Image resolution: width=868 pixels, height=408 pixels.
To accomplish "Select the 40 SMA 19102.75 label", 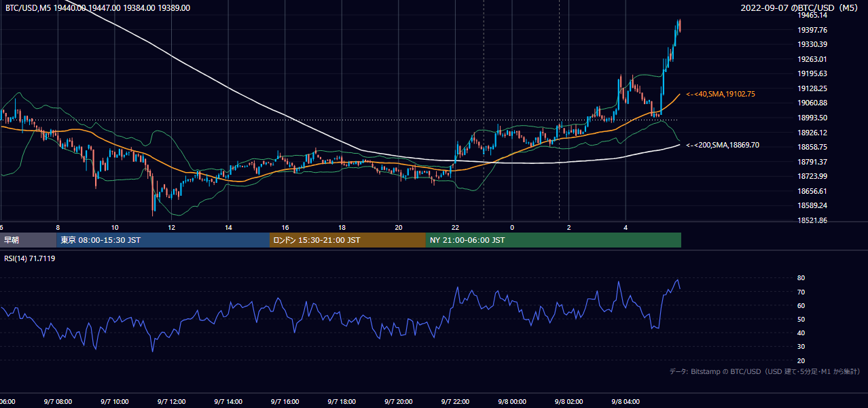I will tap(721, 95).
